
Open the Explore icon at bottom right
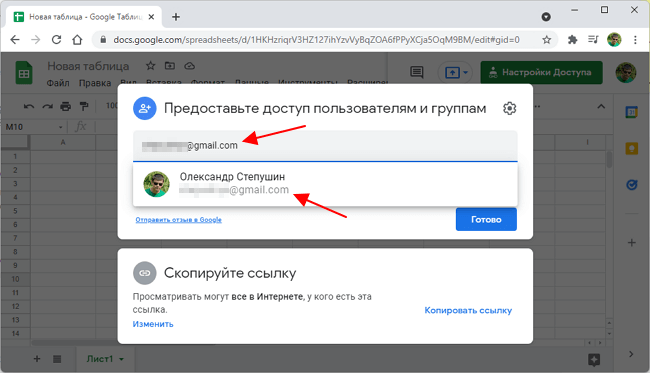pyautogui.click(x=594, y=360)
